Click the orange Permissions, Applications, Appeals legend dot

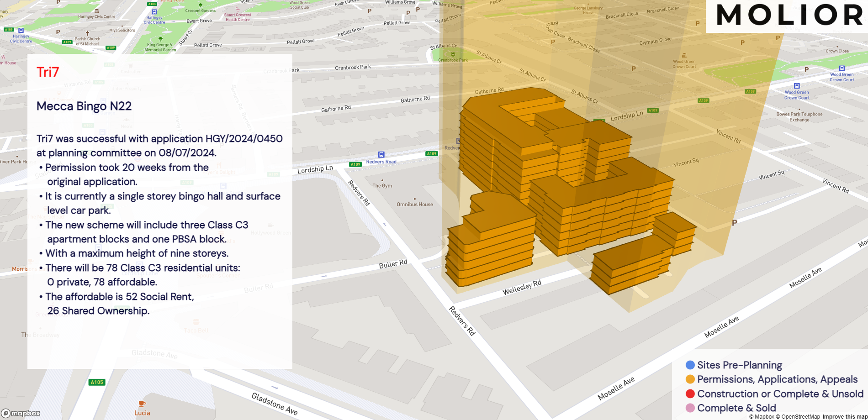[x=690, y=379]
